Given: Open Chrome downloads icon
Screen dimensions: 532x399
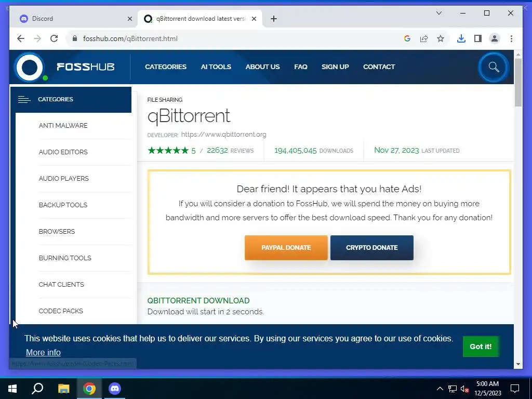Looking at the screenshot, I should tap(461, 38).
